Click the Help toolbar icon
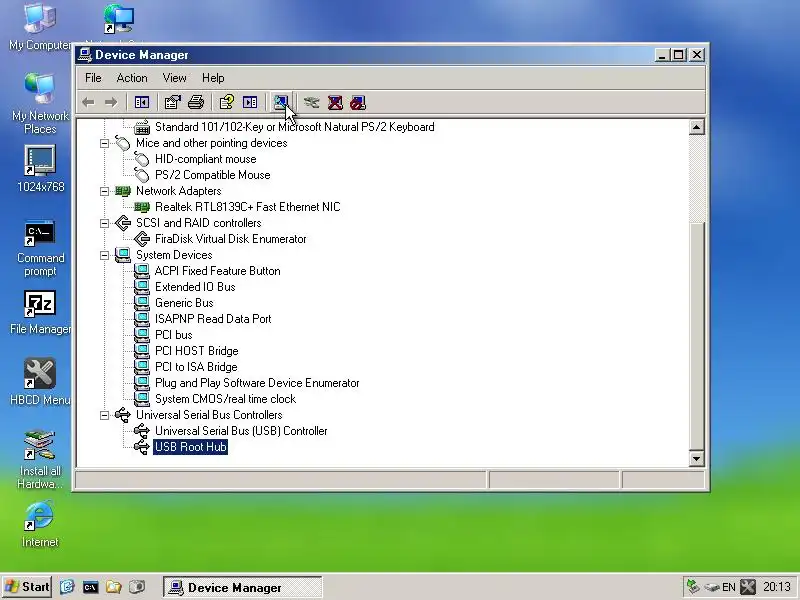 227,103
